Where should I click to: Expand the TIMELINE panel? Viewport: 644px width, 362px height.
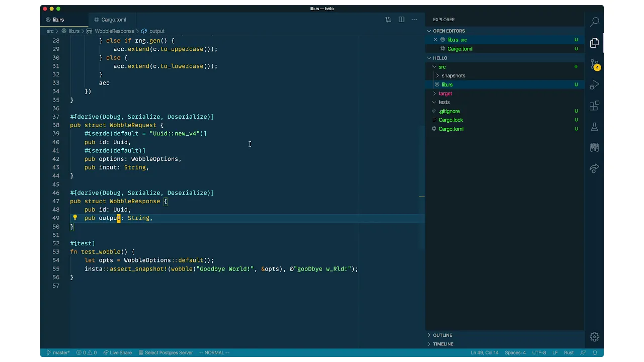[x=443, y=344]
